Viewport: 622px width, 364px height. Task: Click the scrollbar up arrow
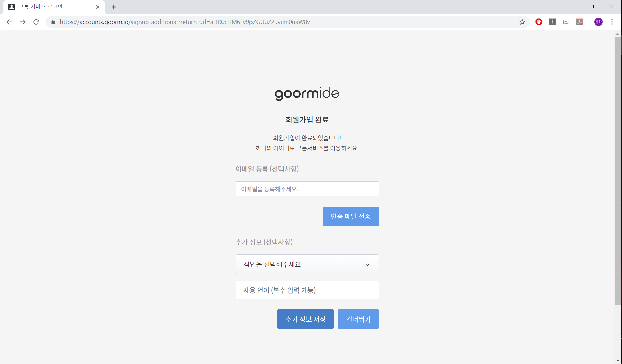coord(618,34)
